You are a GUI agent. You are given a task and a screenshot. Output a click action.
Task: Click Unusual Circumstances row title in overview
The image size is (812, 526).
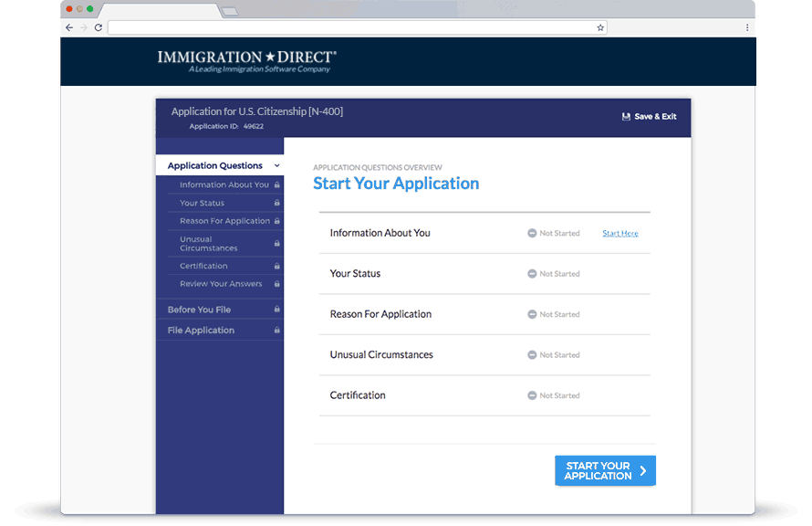(x=381, y=355)
